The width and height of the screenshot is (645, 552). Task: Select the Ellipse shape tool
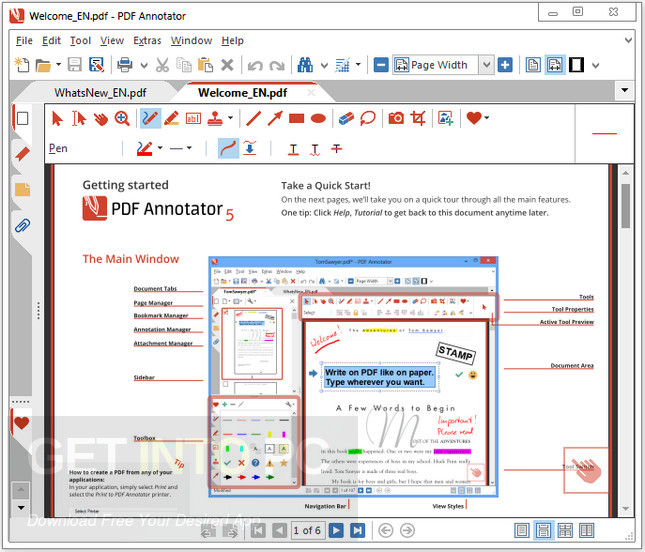318,119
